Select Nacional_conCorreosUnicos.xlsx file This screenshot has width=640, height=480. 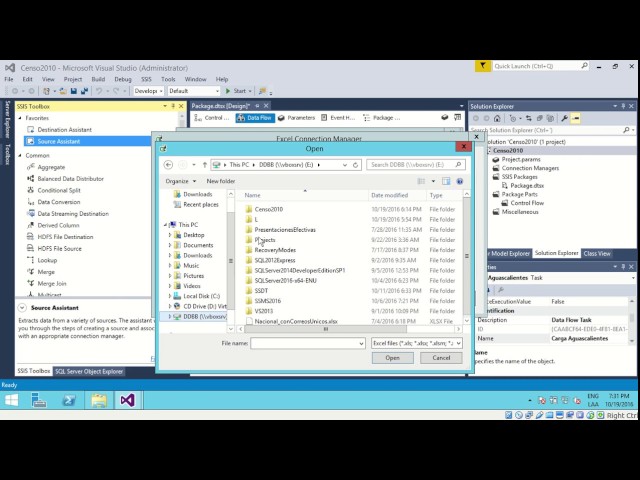pos(296,321)
